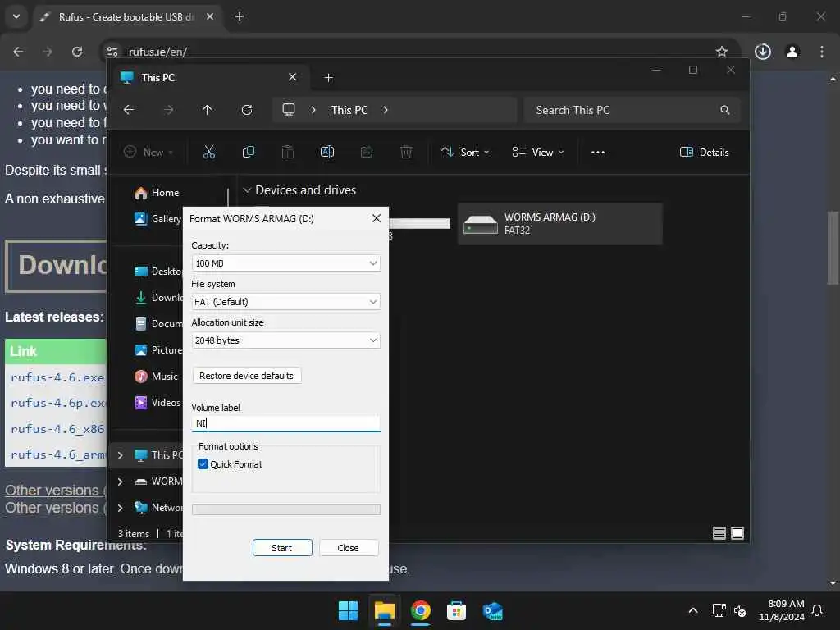The image size is (840, 630).
Task: Click the Paste clipboard icon in Explorer
Action: 288,152
